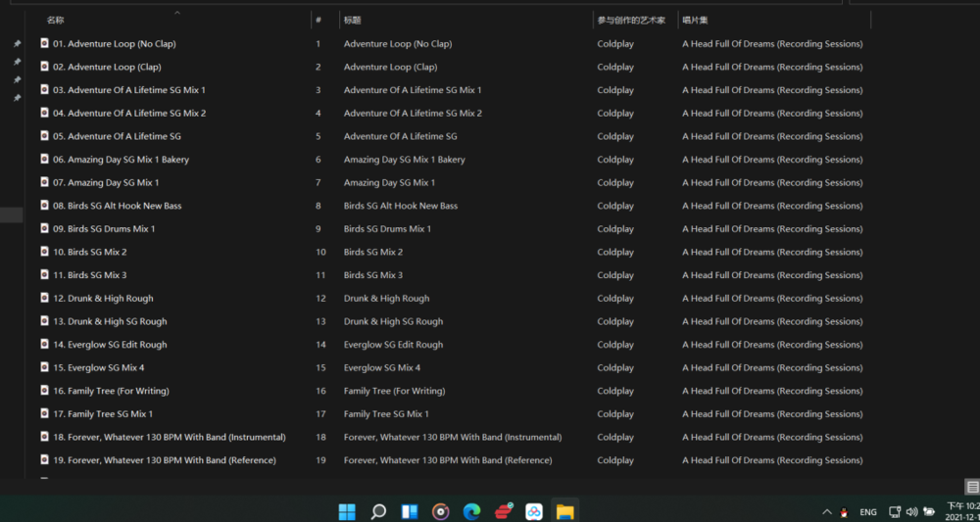Image resolution: width=980 pixels, height=522 pixels.
Task: Open the taskbar clock and date
Action: pyautogui.click(x=962, y=511)
